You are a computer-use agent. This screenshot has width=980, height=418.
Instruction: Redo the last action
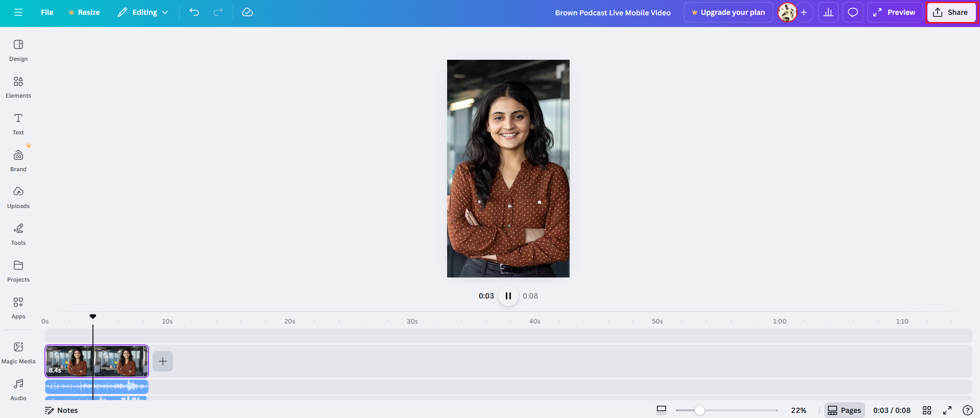tap(218, 12)
